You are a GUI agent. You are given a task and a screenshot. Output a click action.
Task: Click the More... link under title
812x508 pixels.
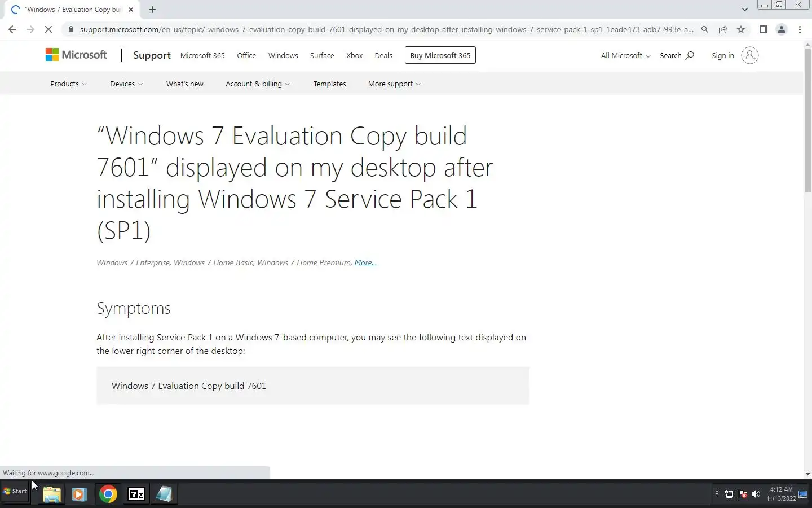(x=365, y=262)
